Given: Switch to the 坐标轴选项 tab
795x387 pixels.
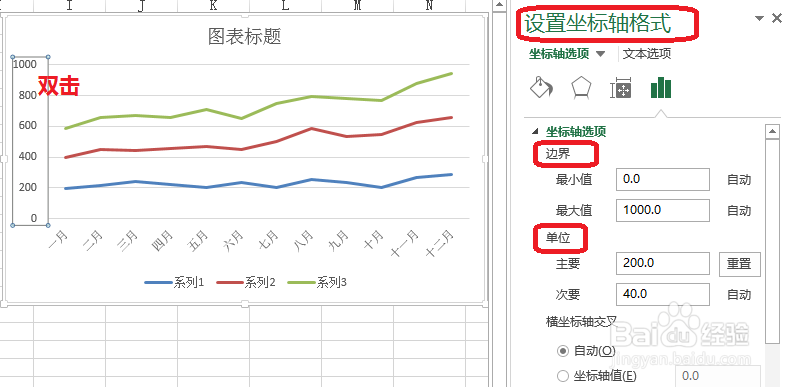Looking at the screenshot, I should point(559,54).
